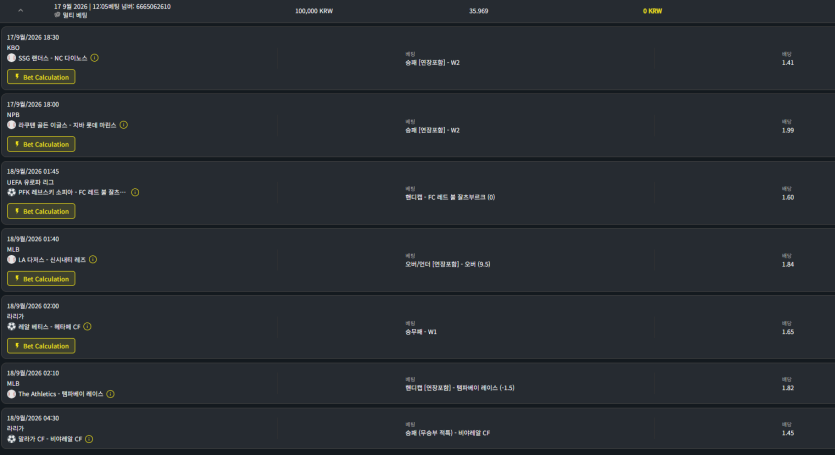
Task: Click baseball icon beside SSG 랜더스
Action: [x=11, y=58]
